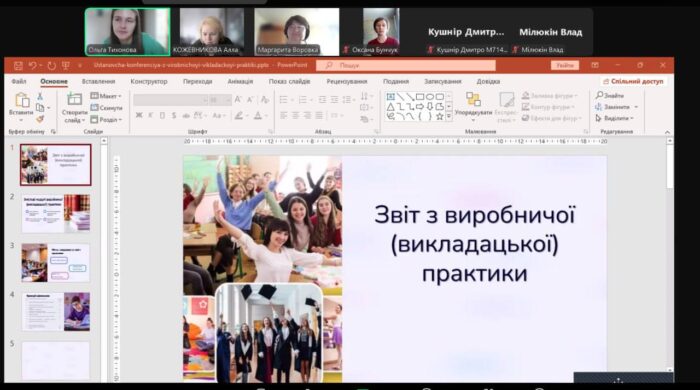Select slide 3 thumbnail in panel
Screen dimensions: 700x390
point(56,263)
